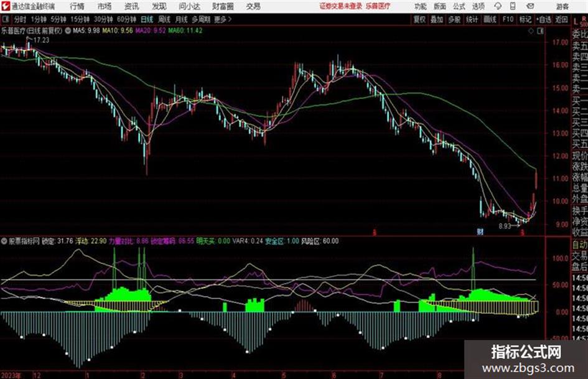Click the 叠加 overlay toolbar button
588x379 pixels.
coord(437,19)
